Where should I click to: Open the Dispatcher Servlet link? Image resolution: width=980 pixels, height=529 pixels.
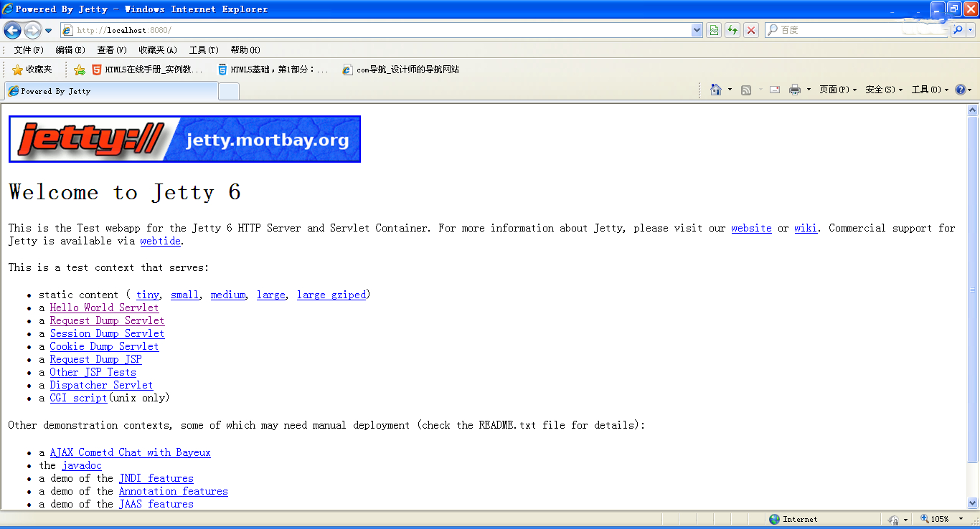pyautogui.click(x=101, y=385)
